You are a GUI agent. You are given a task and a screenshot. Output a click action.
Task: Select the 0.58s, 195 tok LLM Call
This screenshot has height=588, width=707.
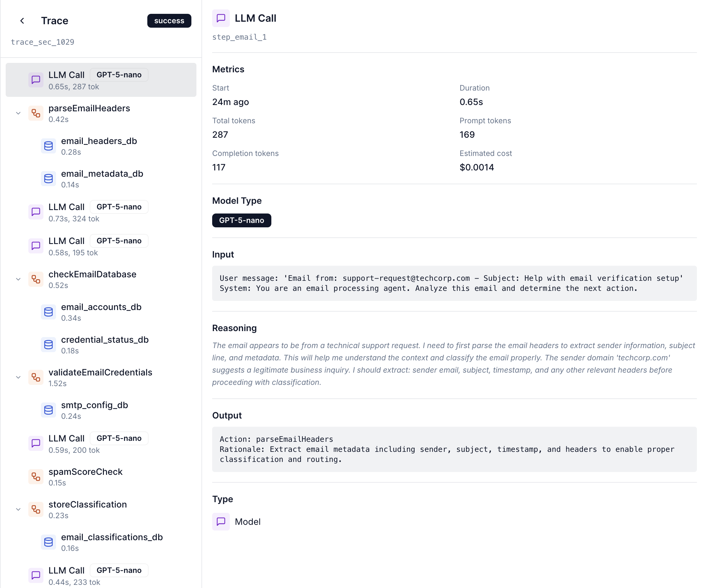101,246
